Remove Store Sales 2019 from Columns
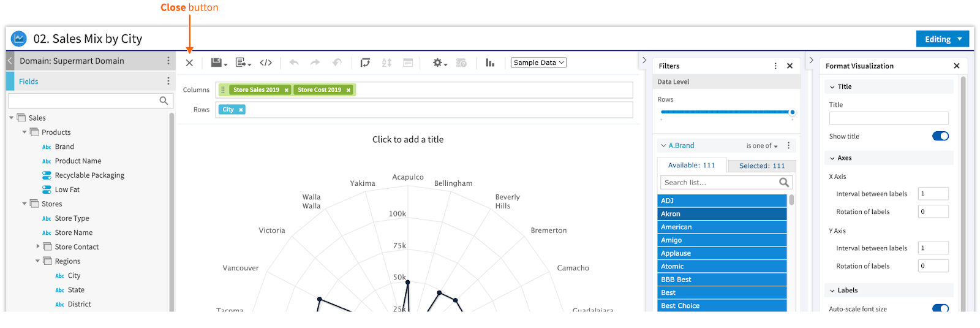The height and width of the screenshot is (328, 980). point(286,90)
